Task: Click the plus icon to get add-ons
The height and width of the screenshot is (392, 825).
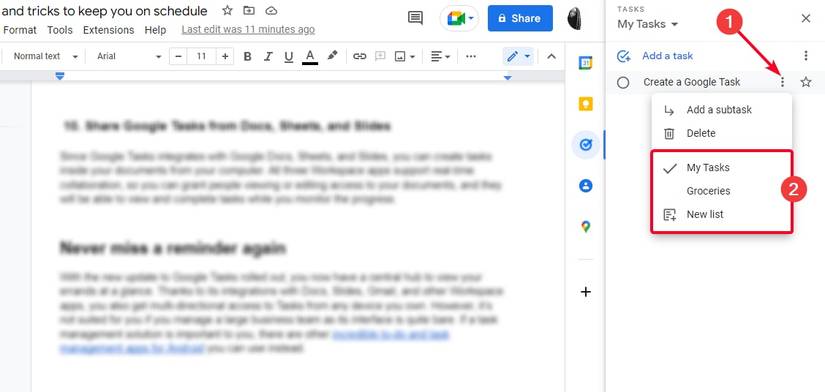Action: pos(586,292)
